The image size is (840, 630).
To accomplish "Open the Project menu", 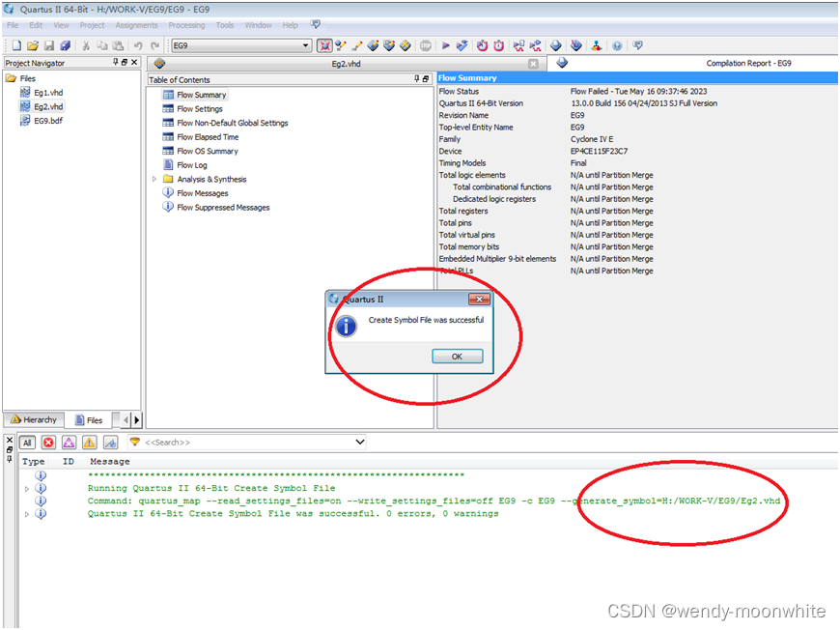I will [92, 25].
